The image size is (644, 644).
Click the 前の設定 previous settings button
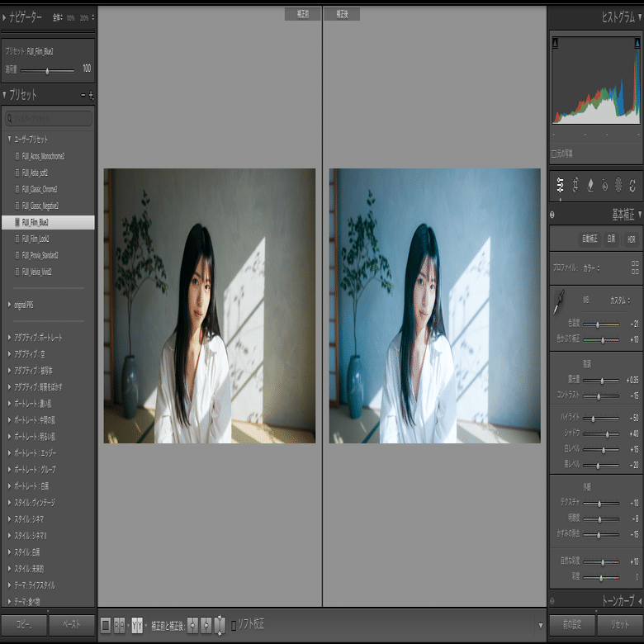pyautogui.click(x=572, y=625)
